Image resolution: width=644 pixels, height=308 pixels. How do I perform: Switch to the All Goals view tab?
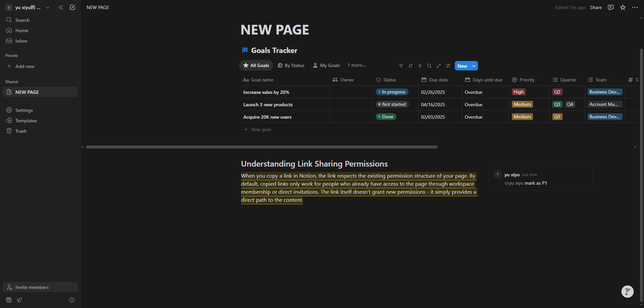point(256,65)
